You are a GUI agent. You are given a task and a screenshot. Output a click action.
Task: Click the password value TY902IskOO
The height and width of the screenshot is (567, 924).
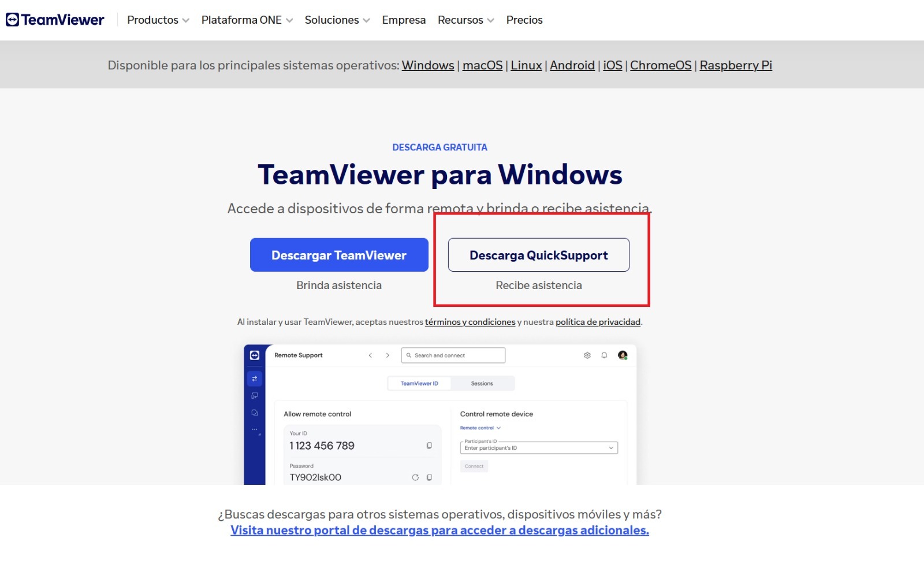pyautogui.click(x=315, y=477)
